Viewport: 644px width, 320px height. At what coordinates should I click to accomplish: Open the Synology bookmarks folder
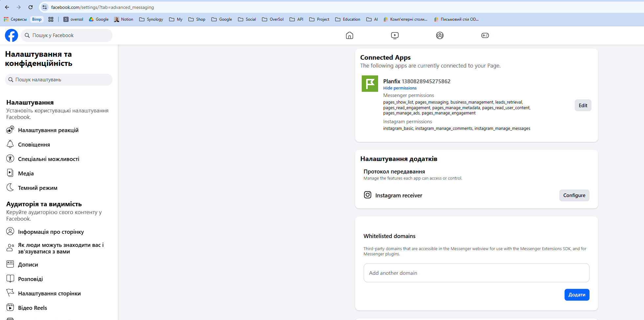151,19
